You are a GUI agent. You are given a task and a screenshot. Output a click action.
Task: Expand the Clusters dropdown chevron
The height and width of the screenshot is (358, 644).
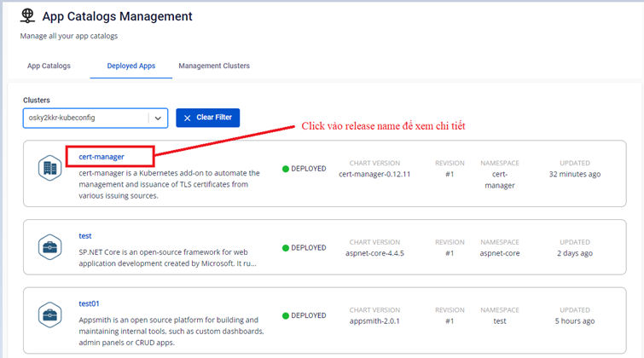[x=158, y=118]
